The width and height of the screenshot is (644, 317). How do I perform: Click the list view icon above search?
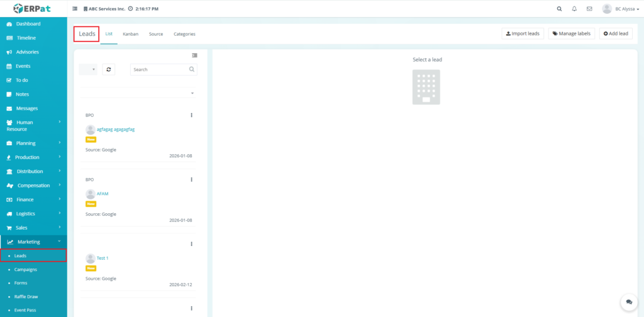[194, 55]
